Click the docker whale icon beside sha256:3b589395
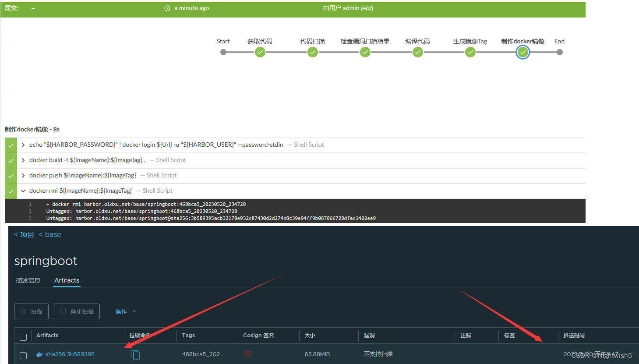This screenshot has height=364, width=639. (x=40, y=354)
